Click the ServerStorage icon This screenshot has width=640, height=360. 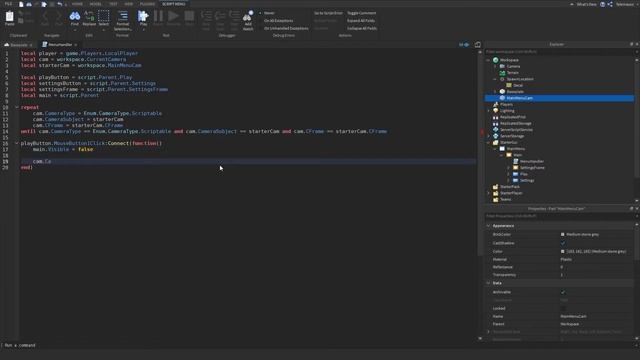(496, 136)
